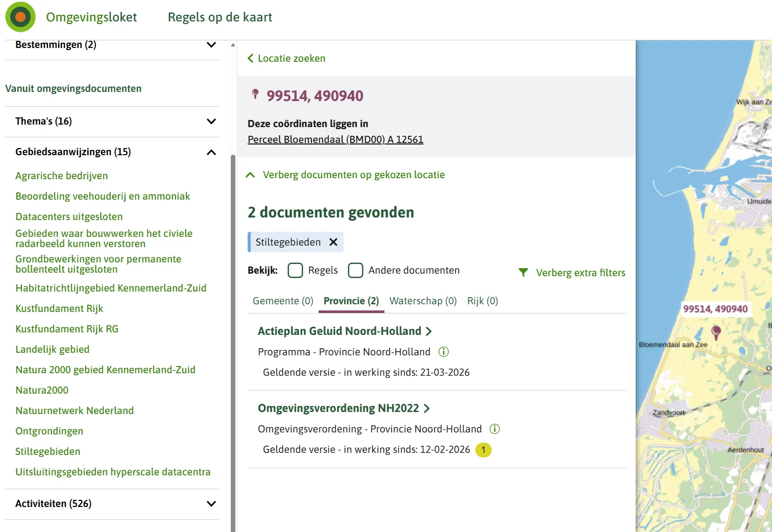Click the scrollbar up arrow in sidebar
This screenshot has width=772, height=532.
[233, 45]
